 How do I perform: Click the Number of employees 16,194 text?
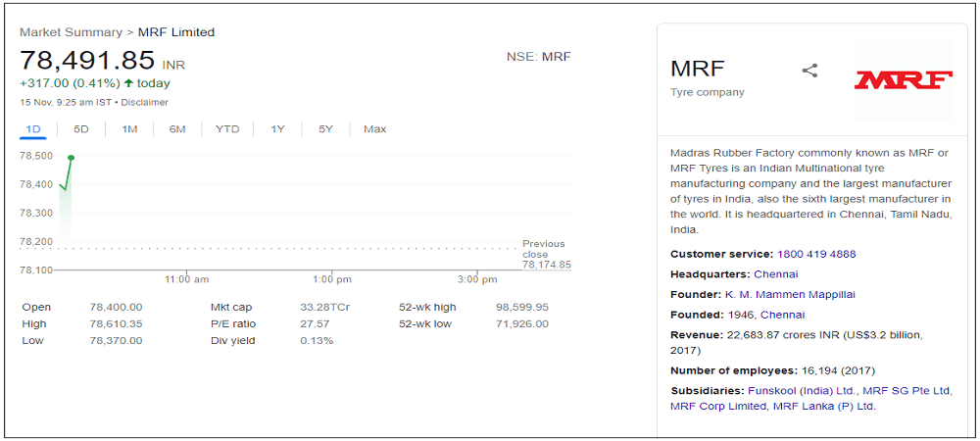[x=773, y=370]
